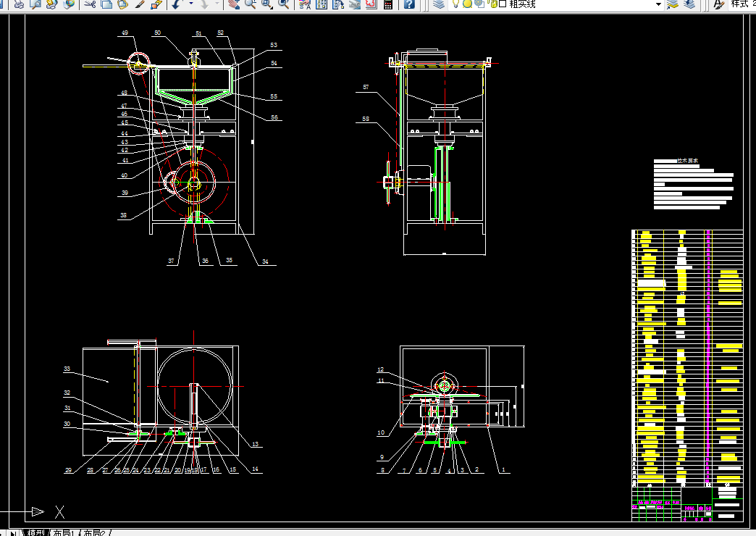Open the Markup Set Manager icon

371,4
